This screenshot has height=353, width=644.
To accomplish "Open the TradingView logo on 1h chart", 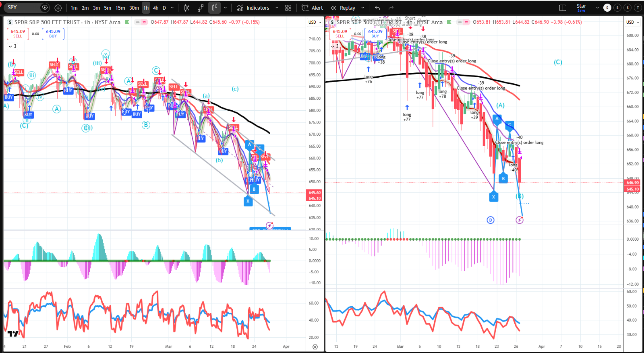I will click(13, 334).
